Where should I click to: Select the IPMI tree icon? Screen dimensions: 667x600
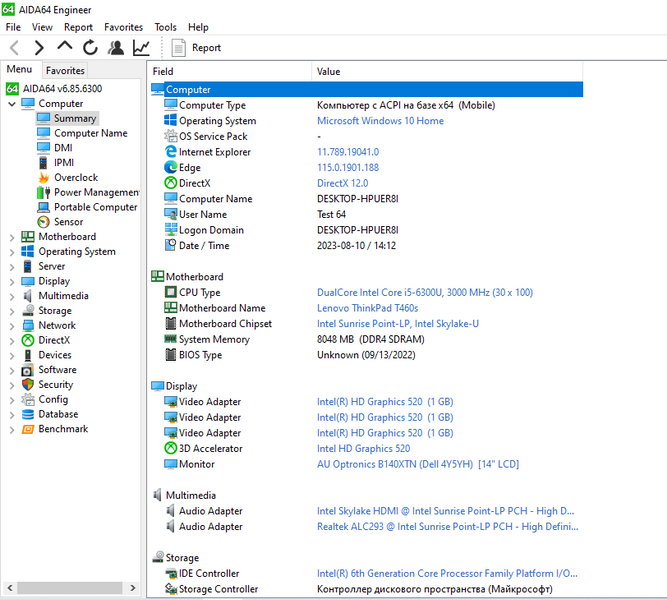tap(43, 163)
